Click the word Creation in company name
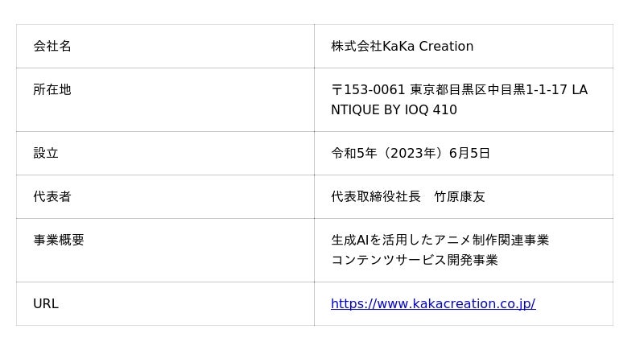 pos(446,46)
